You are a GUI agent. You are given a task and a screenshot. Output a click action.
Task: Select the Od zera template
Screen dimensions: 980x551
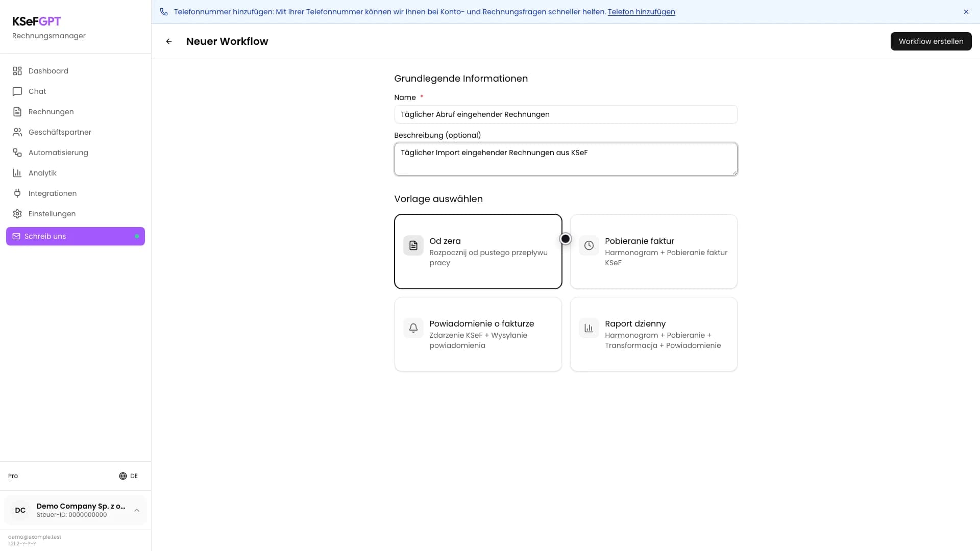tap(478, 252)
